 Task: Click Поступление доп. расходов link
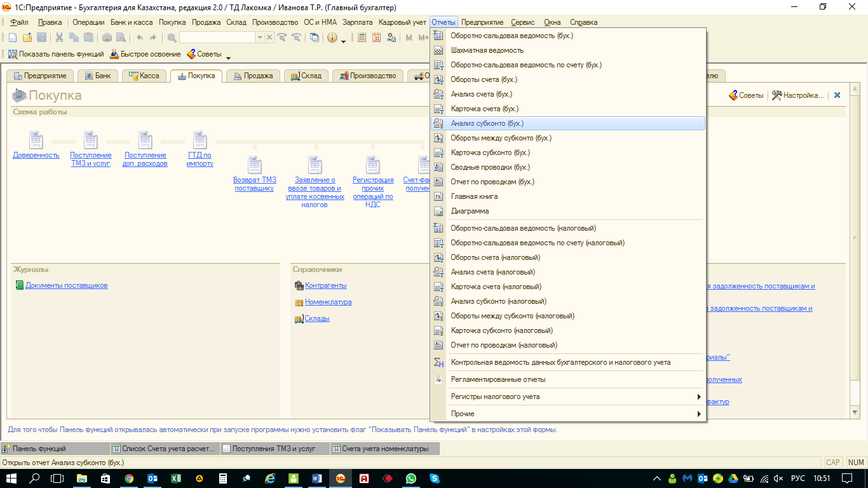coord(145,159)
